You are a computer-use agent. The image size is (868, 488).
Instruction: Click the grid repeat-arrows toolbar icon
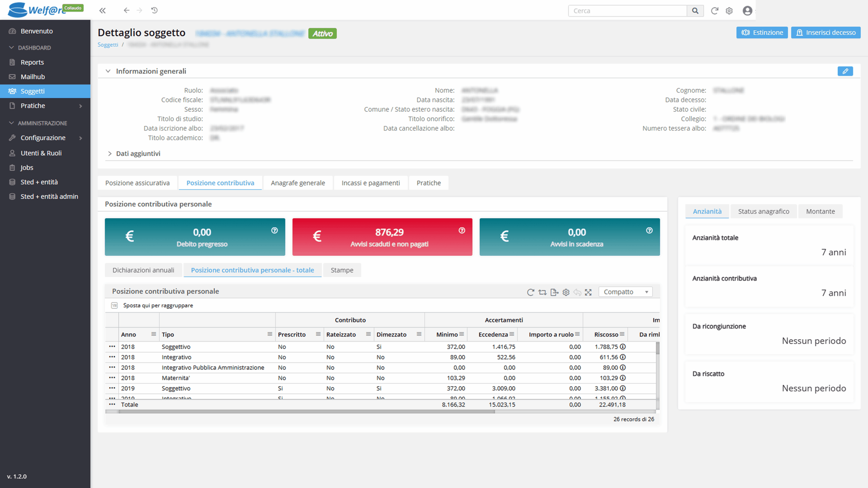click(x=542, y=292)
